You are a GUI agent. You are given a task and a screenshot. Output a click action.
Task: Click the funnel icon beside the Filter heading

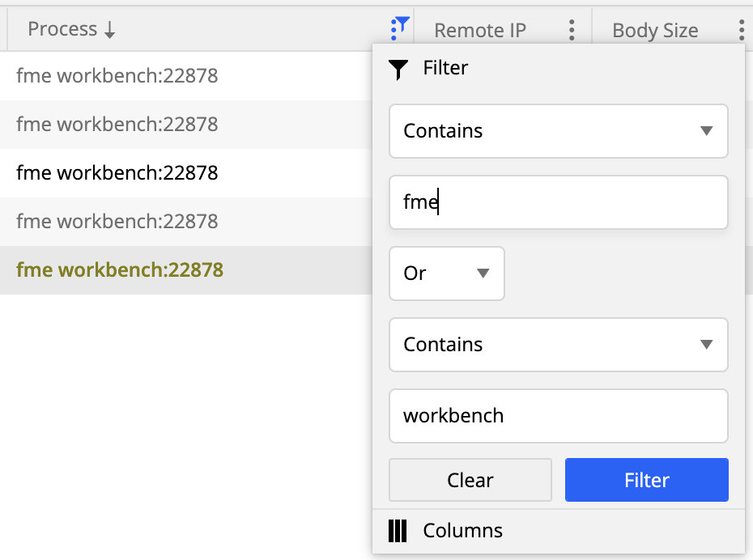pyautogui.click(x=398, y=69)
